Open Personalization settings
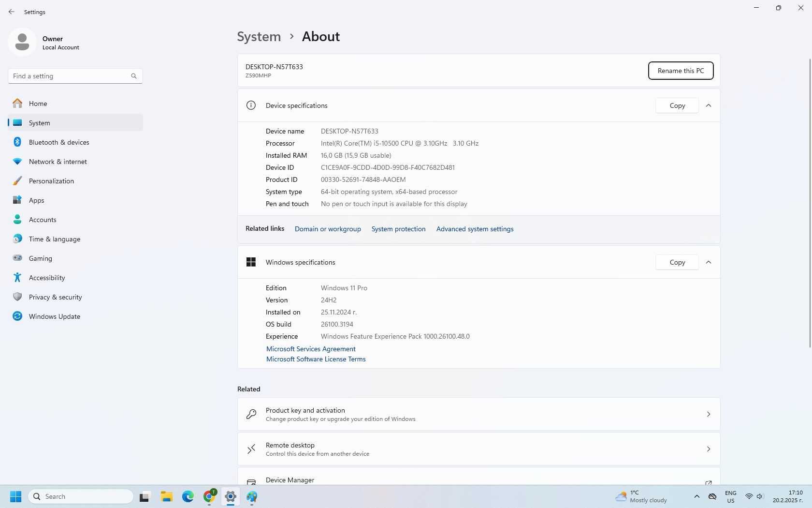Screen dimensions: 812x508 pyautogui.click(x=75, y=181)
